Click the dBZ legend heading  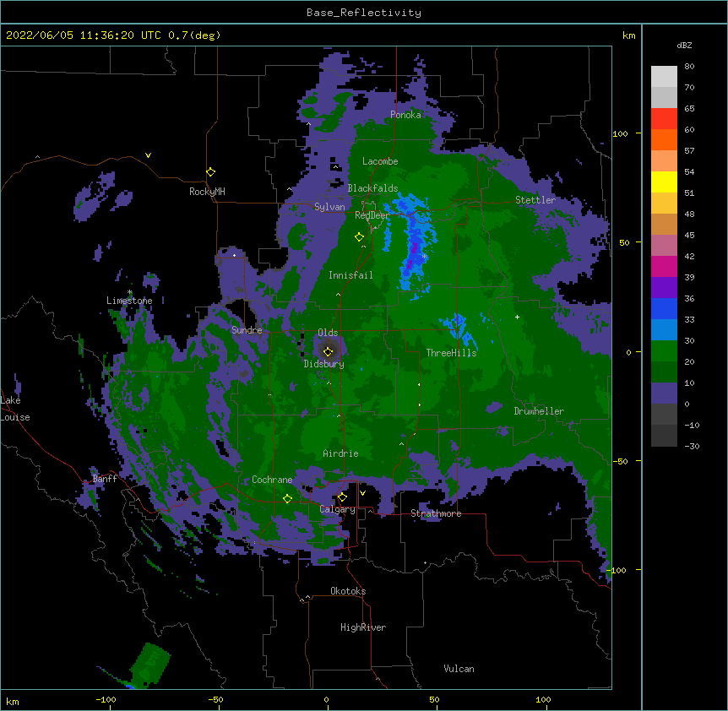click(684, 45)
